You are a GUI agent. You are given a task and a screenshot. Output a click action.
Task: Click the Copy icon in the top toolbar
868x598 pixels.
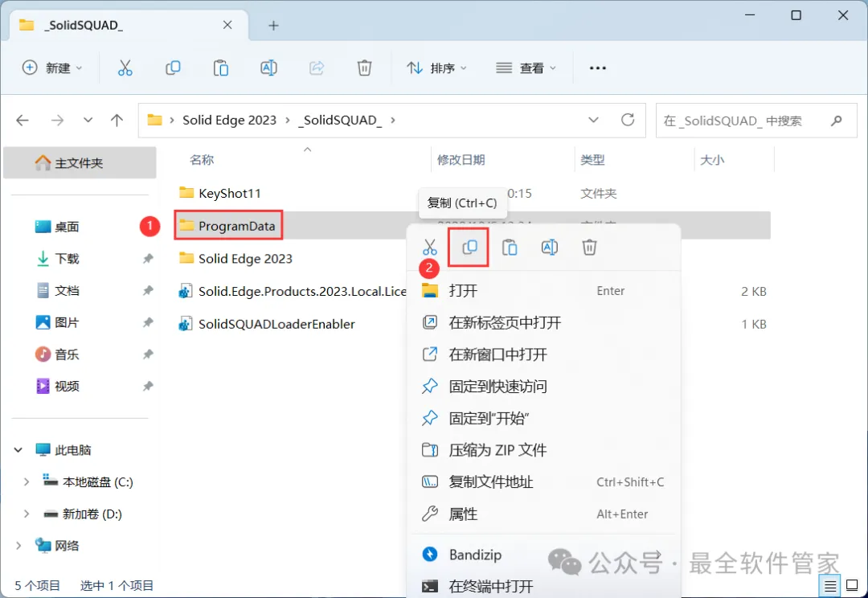(x=173, y=68)
